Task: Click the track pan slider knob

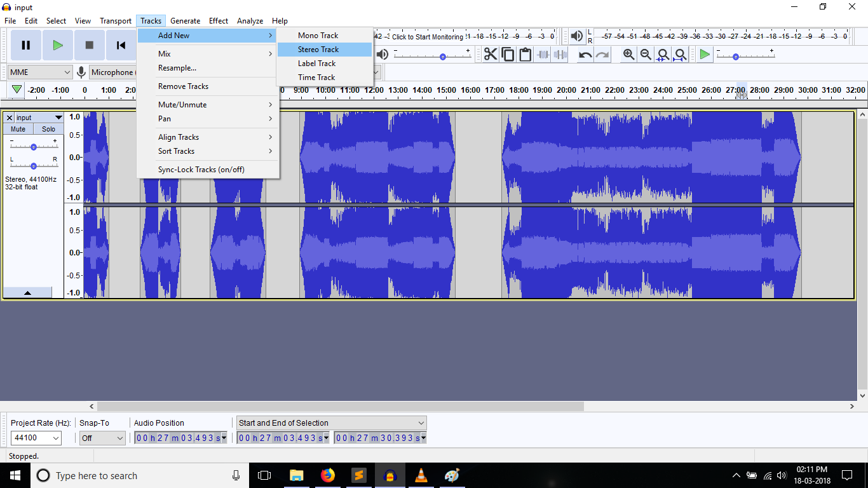Action: point(34,166)
